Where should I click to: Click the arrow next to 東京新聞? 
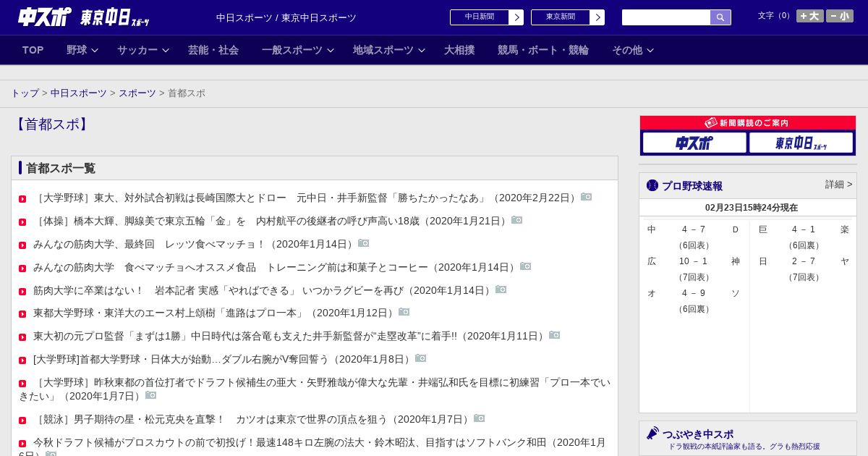[x=597, y=17]
